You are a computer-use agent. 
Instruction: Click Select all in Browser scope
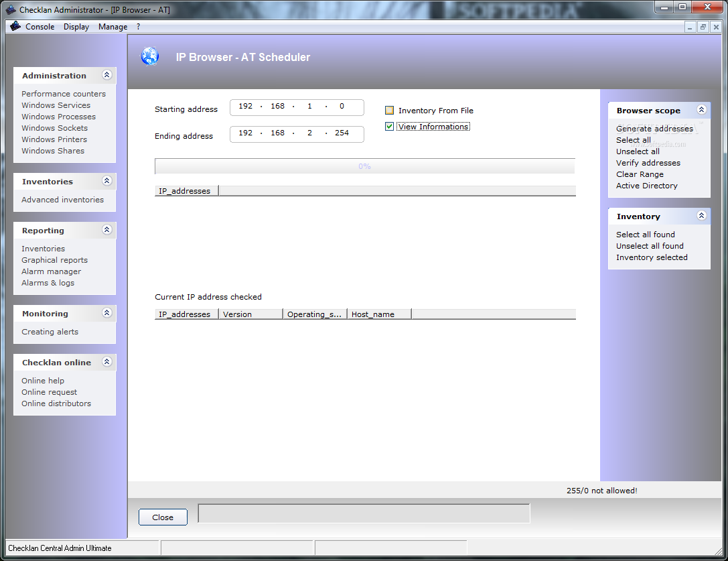click(634, 140)
